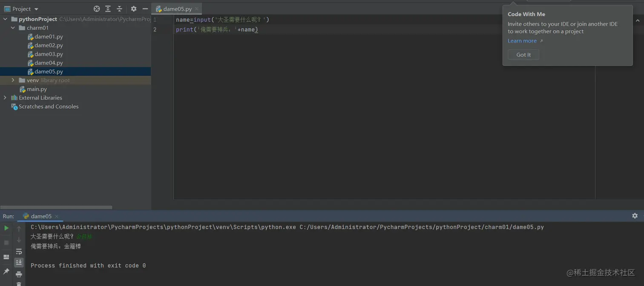Rerun dame05 with the green play icon
Image resolution: width=644 pixels, height=286 pixels.
pyautogui.click(x=6, y=228)
